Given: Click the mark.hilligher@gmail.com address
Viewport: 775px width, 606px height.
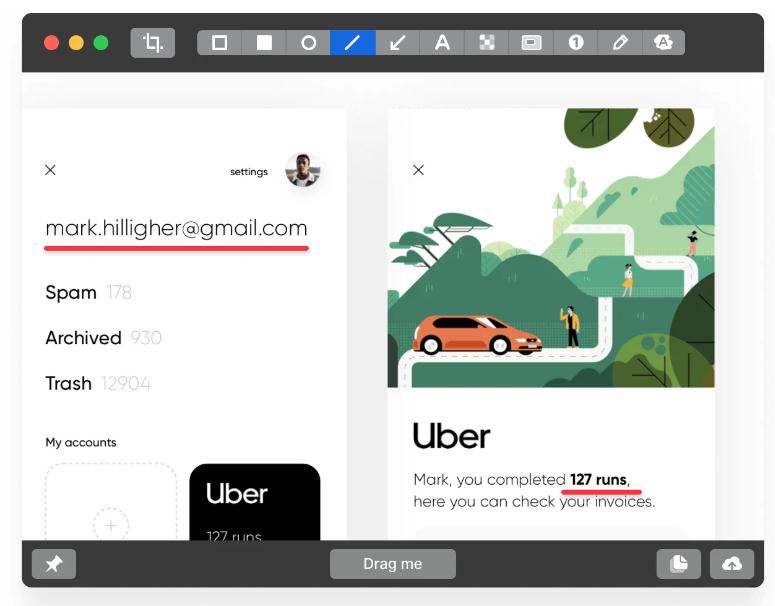Looking at the screenshot, I should (176, 228).
